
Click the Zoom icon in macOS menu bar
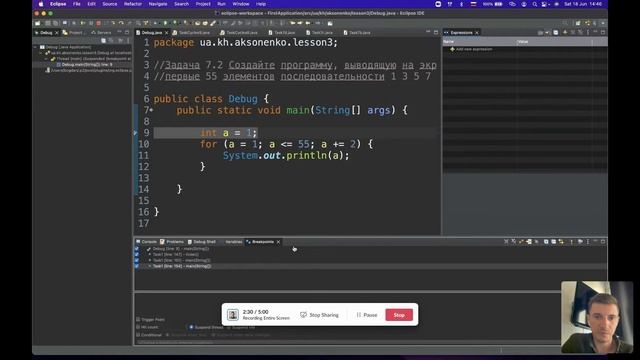tap(438, 4)
